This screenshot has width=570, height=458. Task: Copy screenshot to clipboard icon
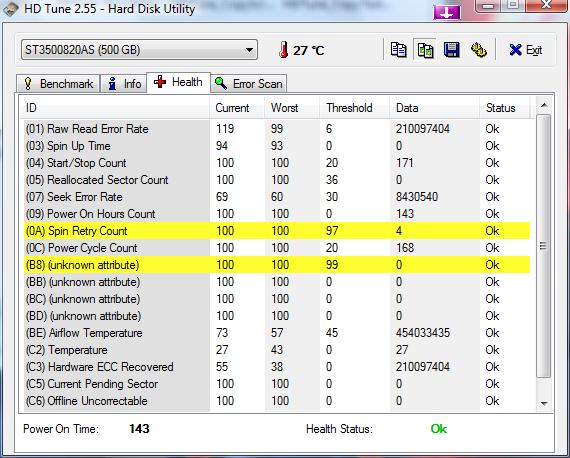click(x=425, y=50)
